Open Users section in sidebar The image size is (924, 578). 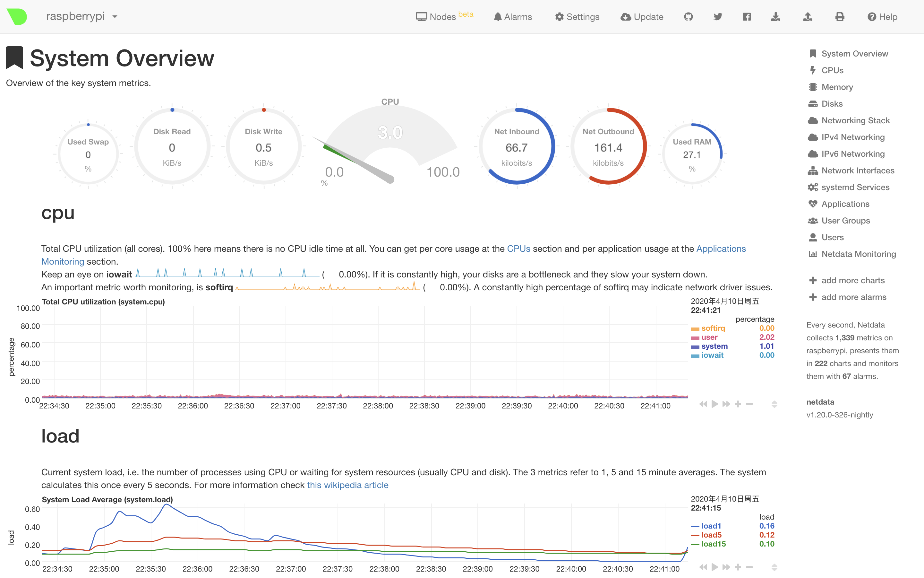pos(826,237)
